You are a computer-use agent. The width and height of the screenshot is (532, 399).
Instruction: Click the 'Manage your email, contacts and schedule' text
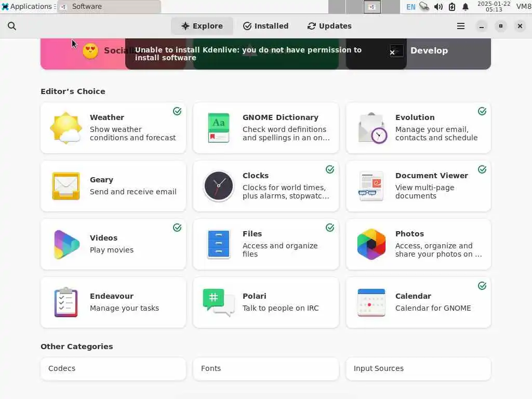436,134
